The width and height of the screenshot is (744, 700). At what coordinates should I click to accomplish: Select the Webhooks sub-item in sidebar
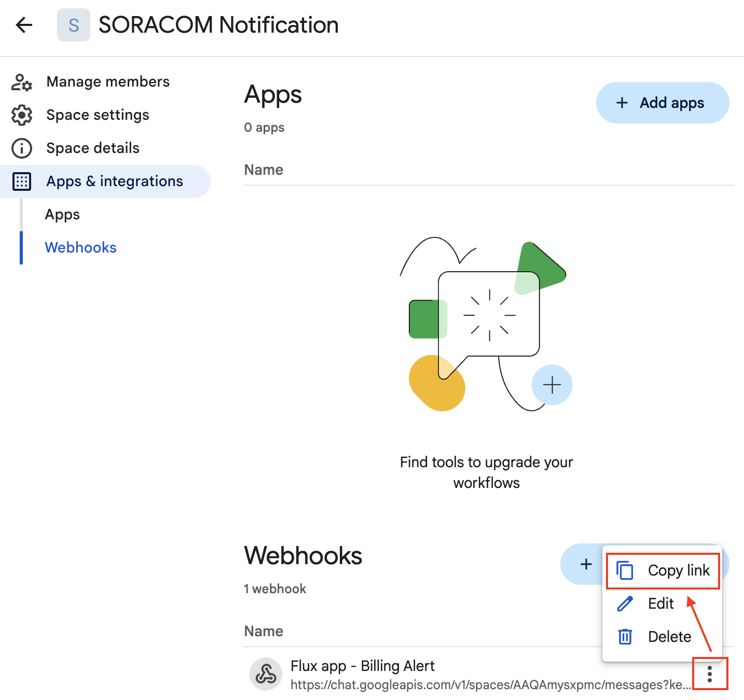(80, 248)
